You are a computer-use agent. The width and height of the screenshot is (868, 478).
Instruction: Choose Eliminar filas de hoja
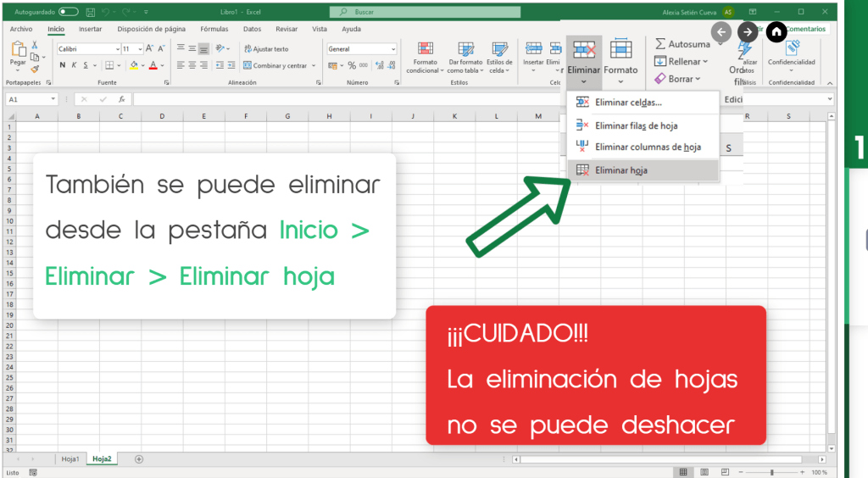643,125
